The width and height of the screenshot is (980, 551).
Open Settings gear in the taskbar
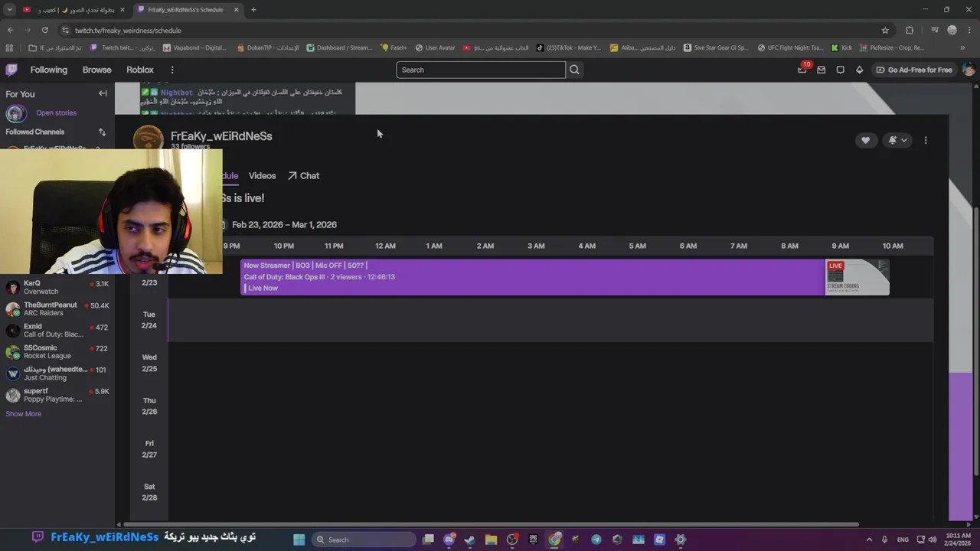[x=680, y=540]
